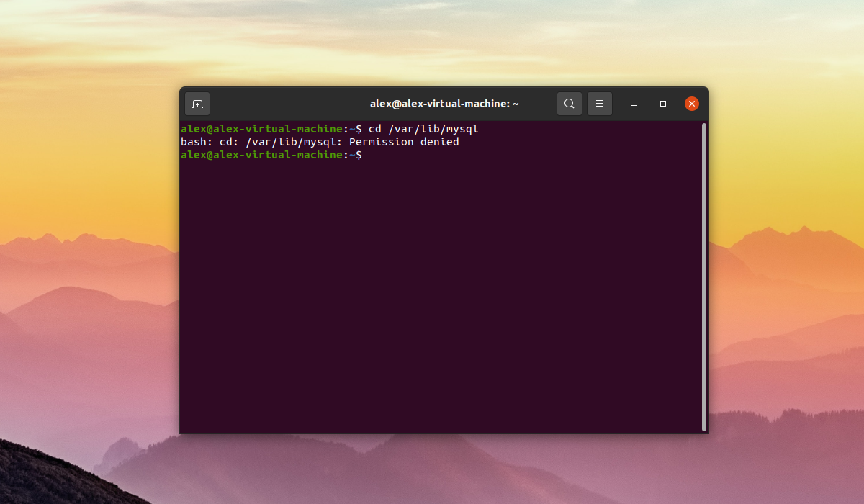The height and width of the screenshot is (504, 864).
Task: Click the terminal vertical scrollbar
Action: point(704,277)
